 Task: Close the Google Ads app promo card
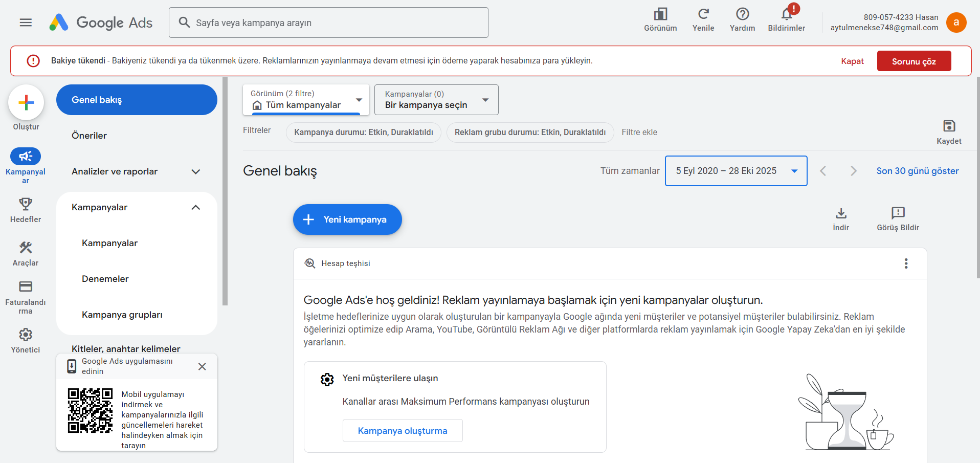[x=202, y=366]
